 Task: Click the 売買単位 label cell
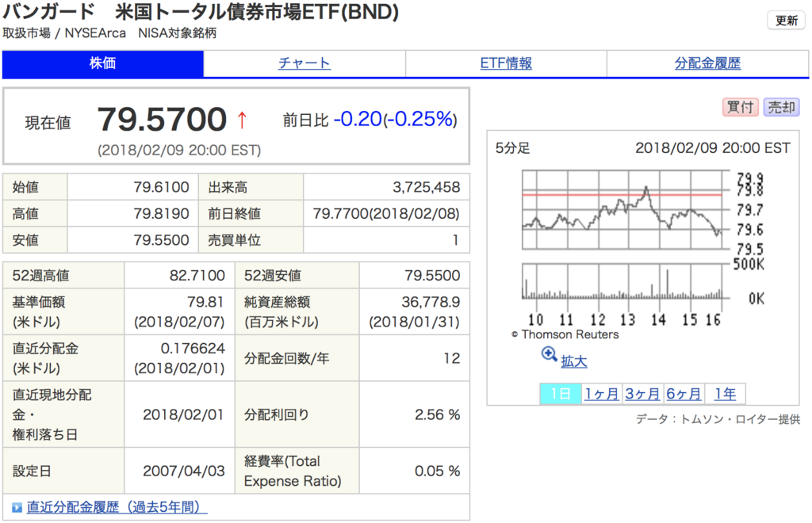click(x=251, y=240)
